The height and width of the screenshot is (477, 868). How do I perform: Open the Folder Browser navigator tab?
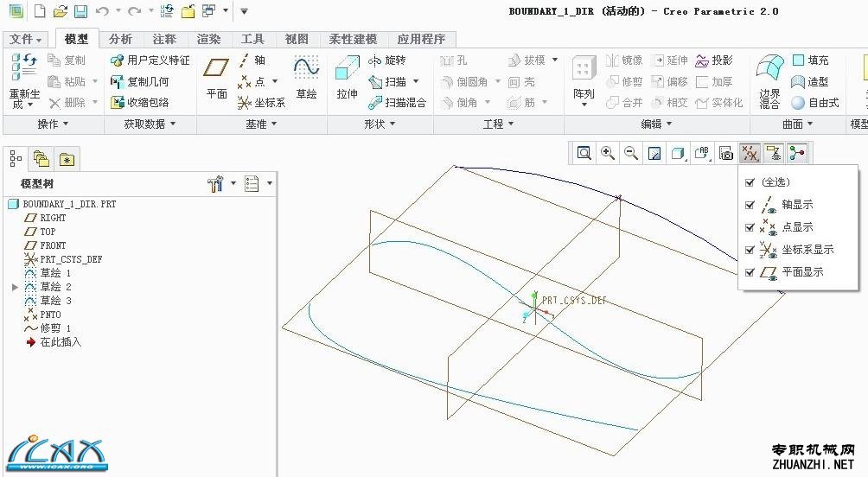(x=41, y=159)
